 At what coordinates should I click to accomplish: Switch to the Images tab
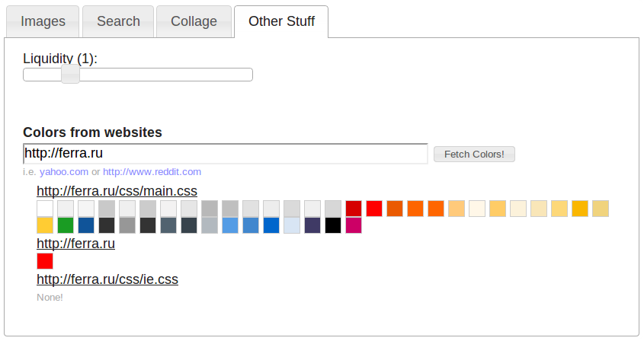43,21
